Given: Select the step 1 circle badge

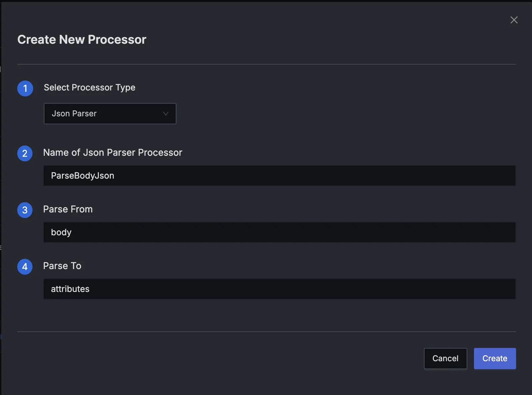Looking at the screenshot, I should [x=25, y=88].
